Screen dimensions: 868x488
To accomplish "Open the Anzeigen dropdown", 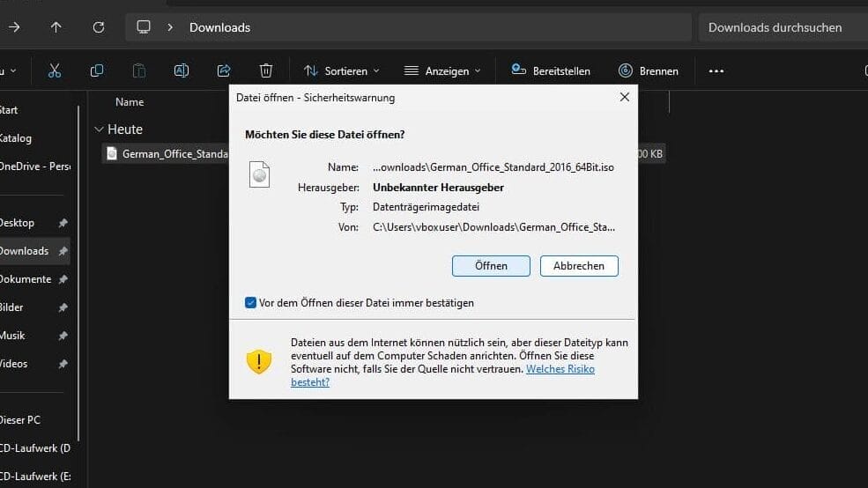I will tap(442, 70).
